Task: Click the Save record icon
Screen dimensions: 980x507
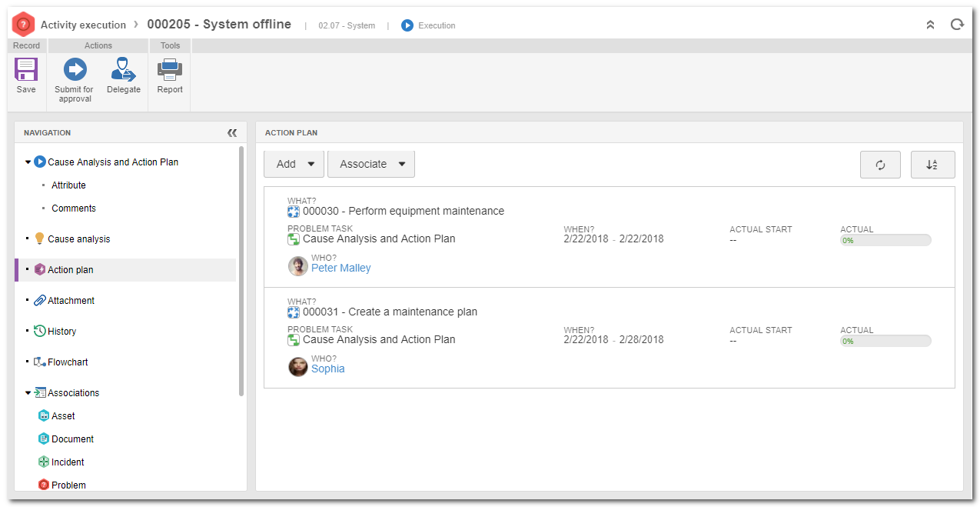Action: click(26, 70)
